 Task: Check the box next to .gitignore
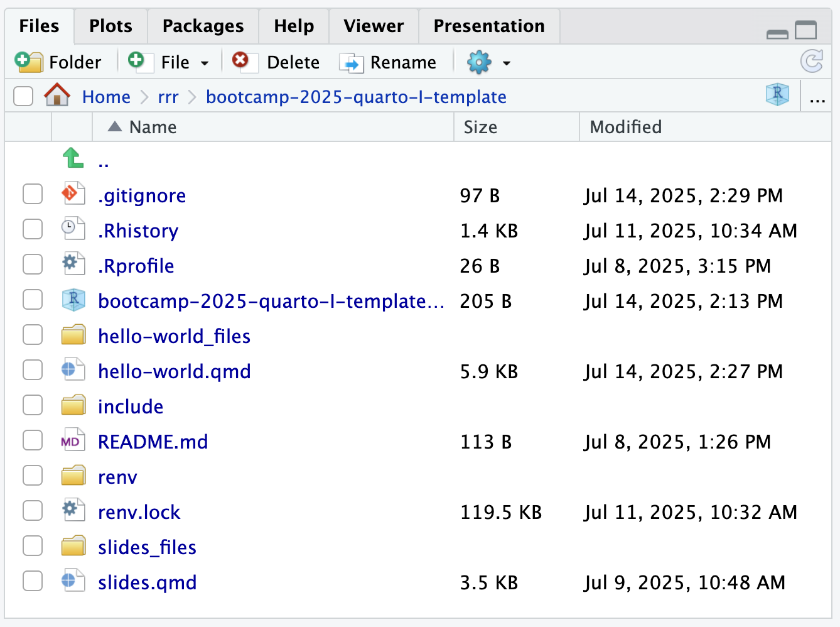pyautogui.click(x=33, y=194)
